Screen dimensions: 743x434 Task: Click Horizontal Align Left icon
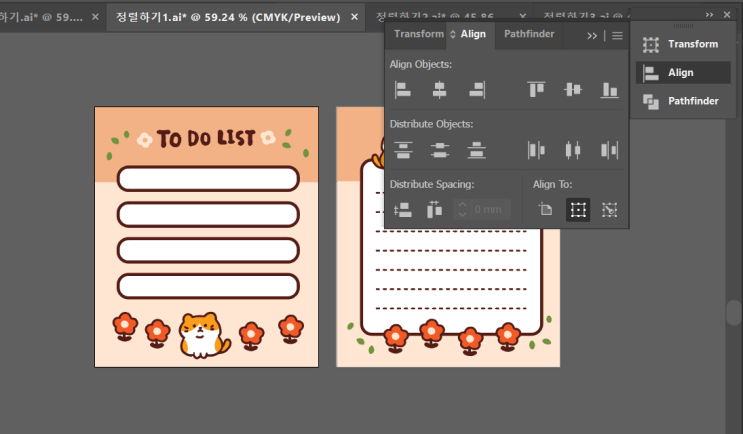(403, 90)
